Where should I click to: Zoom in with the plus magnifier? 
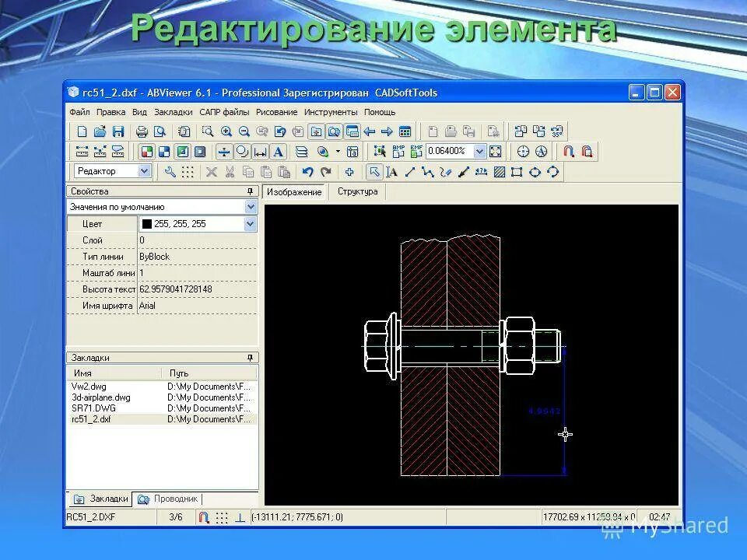tap(226, 132)
